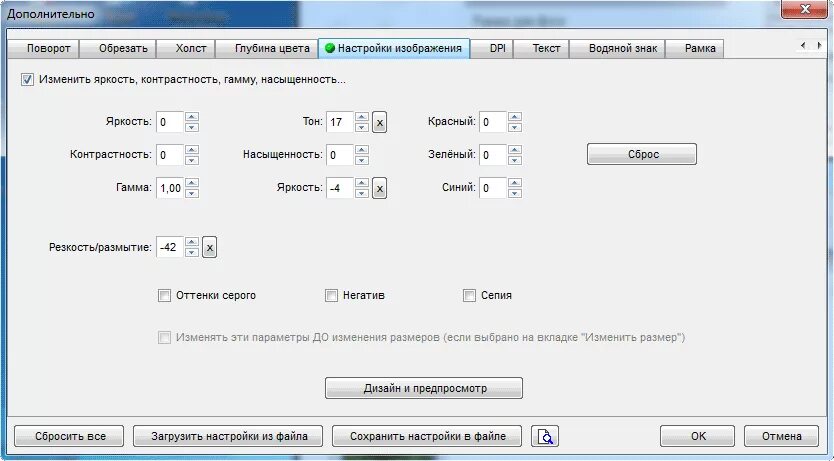This screenshot has width=834, height=461.
Task: Click Сбросить все button
Action: pos(69,436)
